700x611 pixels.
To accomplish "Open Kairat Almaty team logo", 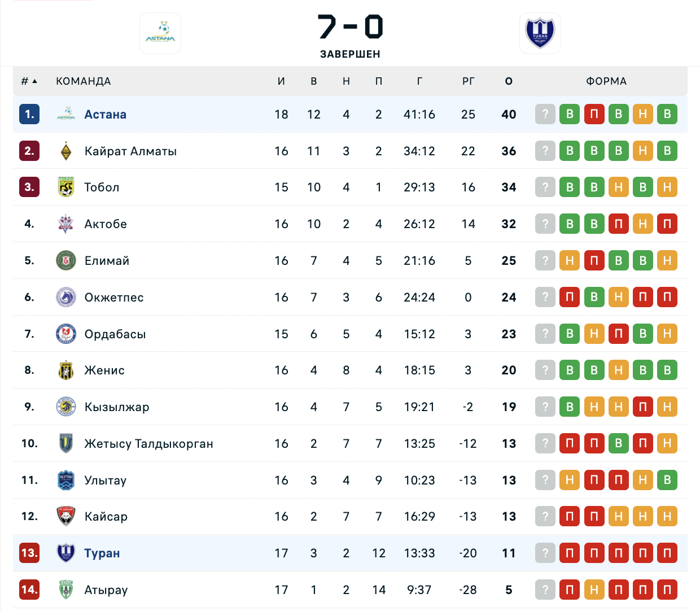I will pos(66,151).
